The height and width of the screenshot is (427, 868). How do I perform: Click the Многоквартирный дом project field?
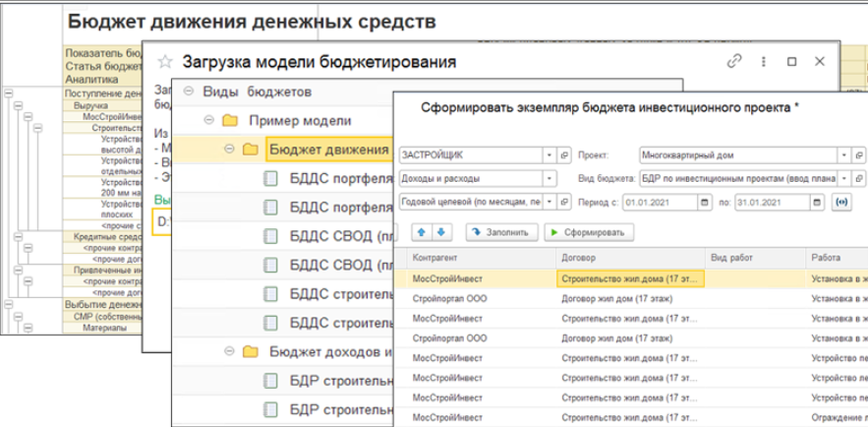point(738,155)
